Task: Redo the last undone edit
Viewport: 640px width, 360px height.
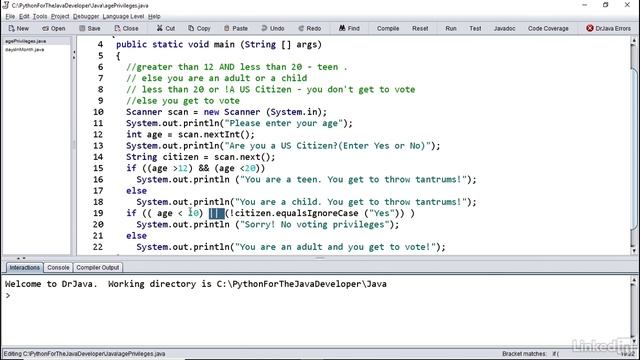Action: pyautogui.click(x=309, y=28)
